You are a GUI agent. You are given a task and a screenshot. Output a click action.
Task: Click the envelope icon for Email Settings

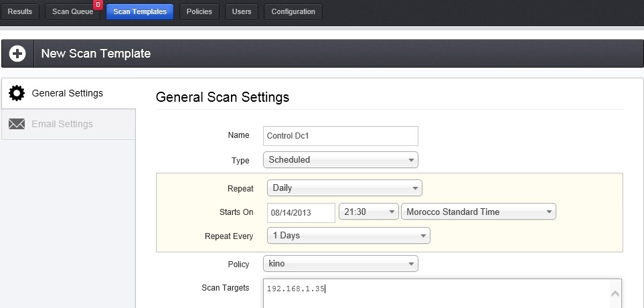point(17,124)
